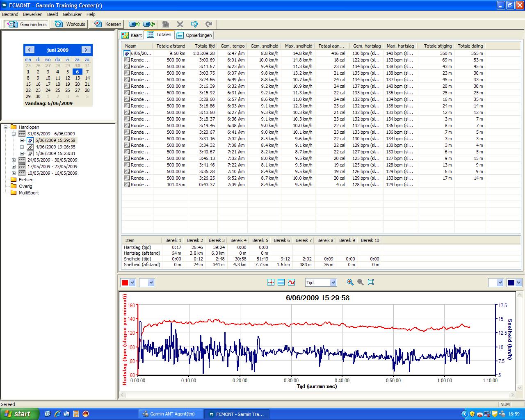Image resolution: width=525 pixels, height=420 pixels.
Task: Click the running icon of 1/06/2009 15:23:31
Action: pyautogui.click(x=30, y=153)
